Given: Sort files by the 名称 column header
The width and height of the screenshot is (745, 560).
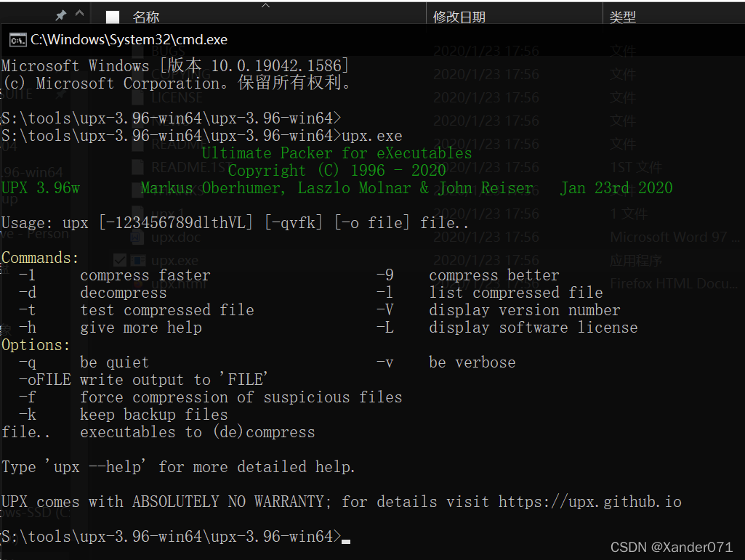Looking at the screenshot, I should point(146,17).
